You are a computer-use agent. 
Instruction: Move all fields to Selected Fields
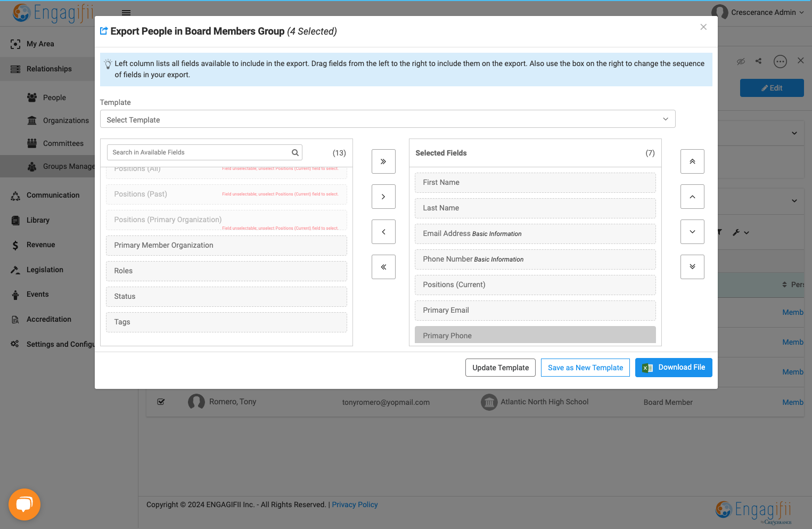click(383, 161)
